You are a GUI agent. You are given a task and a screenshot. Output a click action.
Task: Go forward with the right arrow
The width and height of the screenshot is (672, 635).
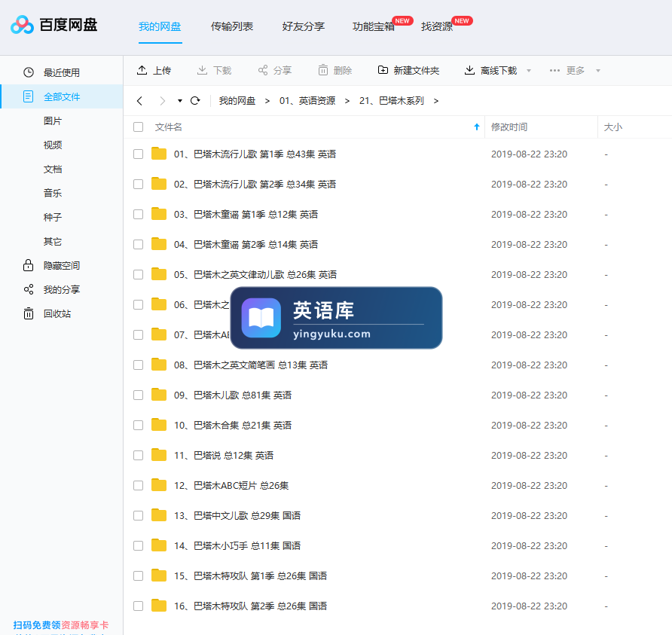coord(162,101)
